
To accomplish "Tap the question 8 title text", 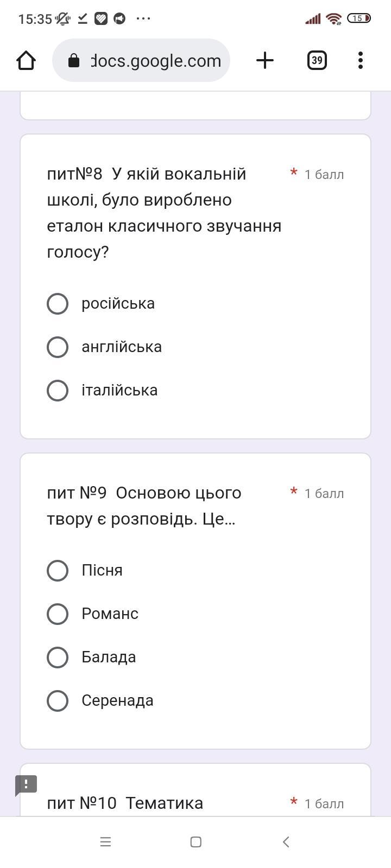I will 164,213.
